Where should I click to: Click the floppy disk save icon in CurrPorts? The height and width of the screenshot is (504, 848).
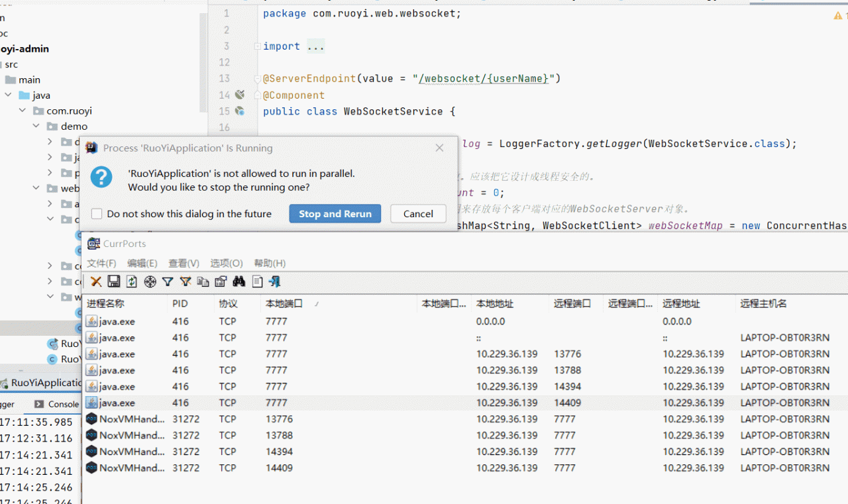coord(114,281)
